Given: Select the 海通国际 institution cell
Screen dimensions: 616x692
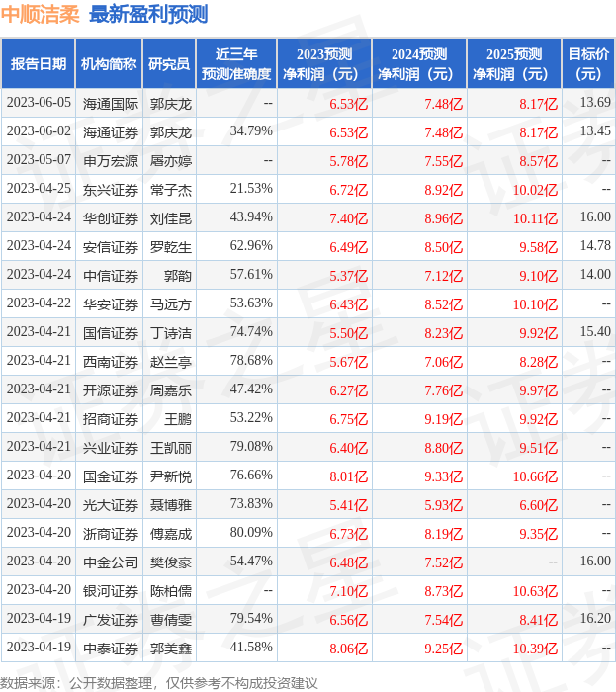Looking at the screenshot, I should tap(111, 104).
